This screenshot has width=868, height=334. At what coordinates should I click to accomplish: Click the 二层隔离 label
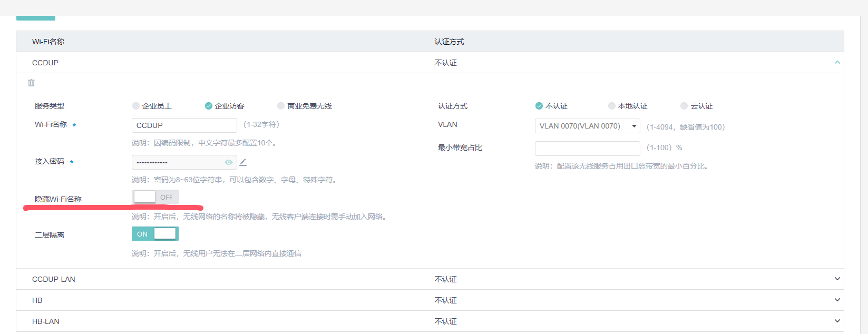[x=50, y=235]
